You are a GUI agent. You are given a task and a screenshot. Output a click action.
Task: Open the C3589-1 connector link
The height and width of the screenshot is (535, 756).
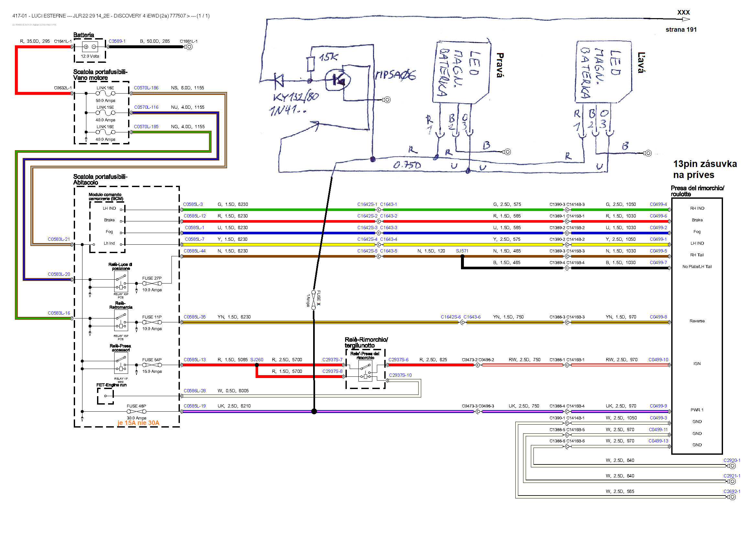click(x=117, y=41)
